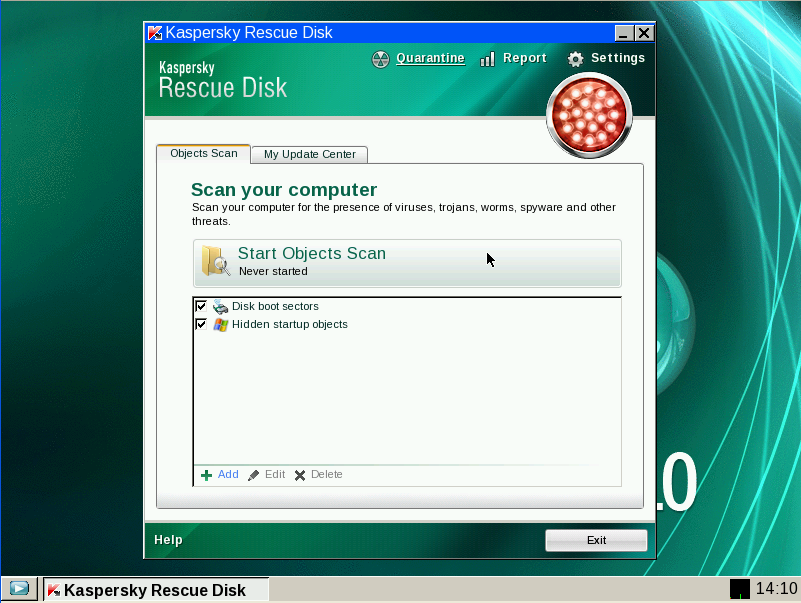Click the 'Scan your computer' heading
This screenshot has height=603, width=801.
click(284, 190)
